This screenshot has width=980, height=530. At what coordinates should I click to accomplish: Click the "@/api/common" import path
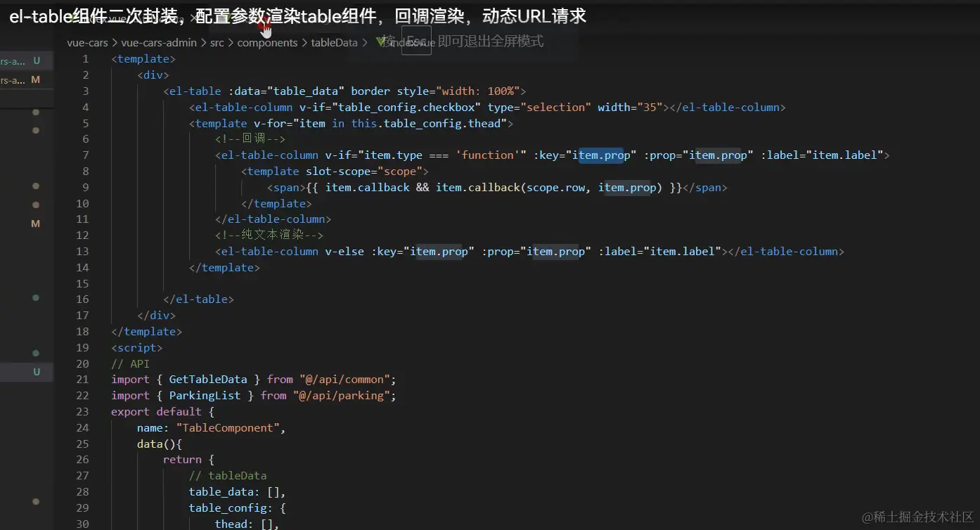tap(344, 380)
